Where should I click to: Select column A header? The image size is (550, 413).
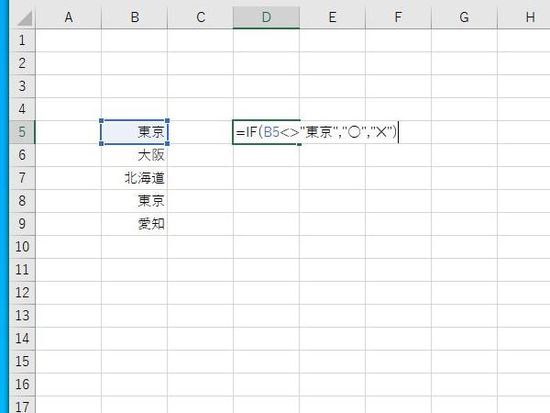pos(69,18)
